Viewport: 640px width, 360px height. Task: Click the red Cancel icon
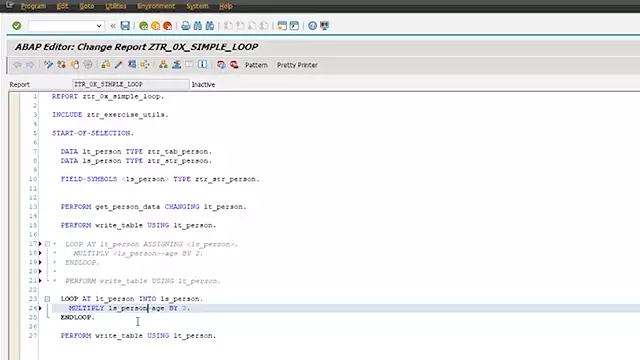pos(167,26)
